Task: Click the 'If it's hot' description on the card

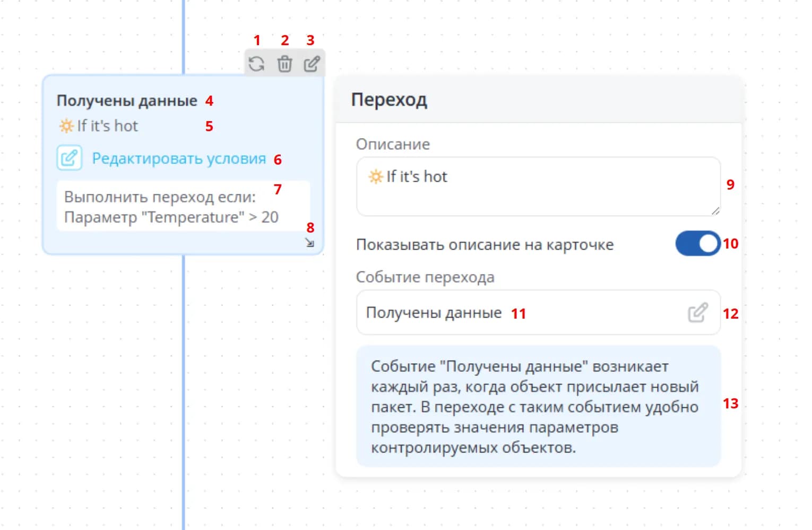Action: click(98, 126)
